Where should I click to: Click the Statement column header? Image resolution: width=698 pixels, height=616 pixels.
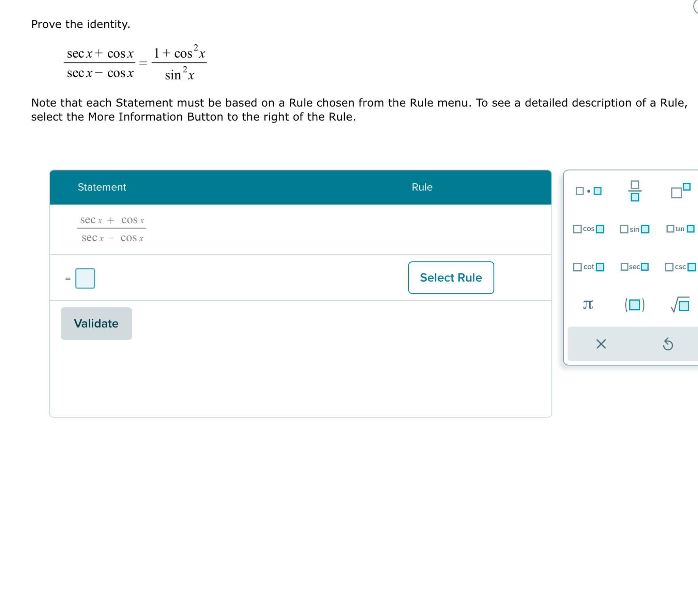point(102,187)
